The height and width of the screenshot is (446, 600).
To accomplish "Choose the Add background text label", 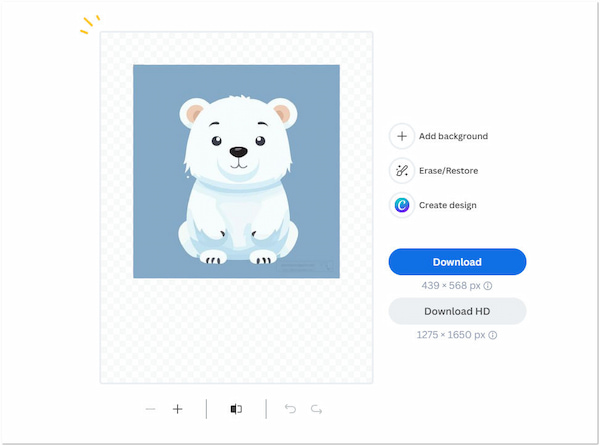I will click(x=453, y=136).
